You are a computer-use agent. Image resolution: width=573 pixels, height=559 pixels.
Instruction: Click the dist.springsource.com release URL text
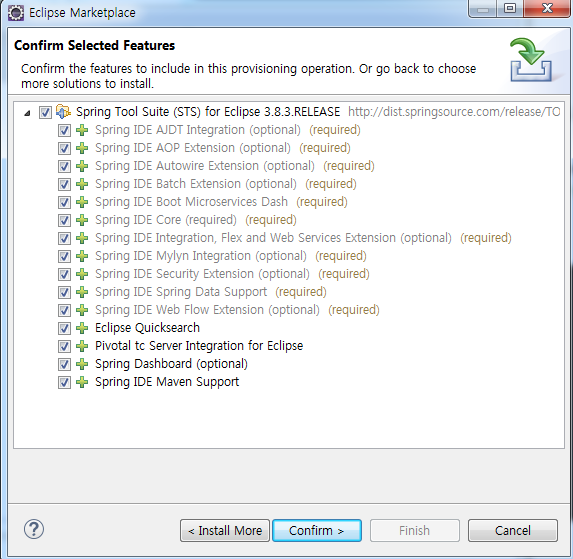(454, 112)
